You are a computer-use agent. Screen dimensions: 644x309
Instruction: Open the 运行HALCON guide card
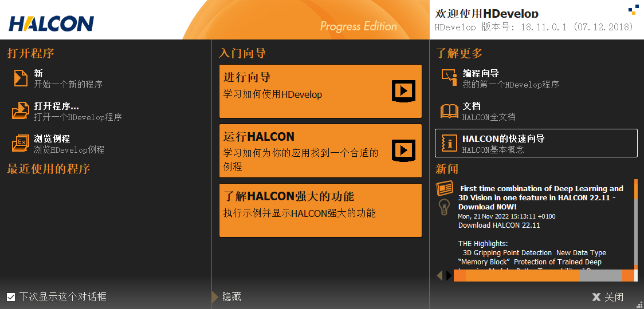pos(320,150)
